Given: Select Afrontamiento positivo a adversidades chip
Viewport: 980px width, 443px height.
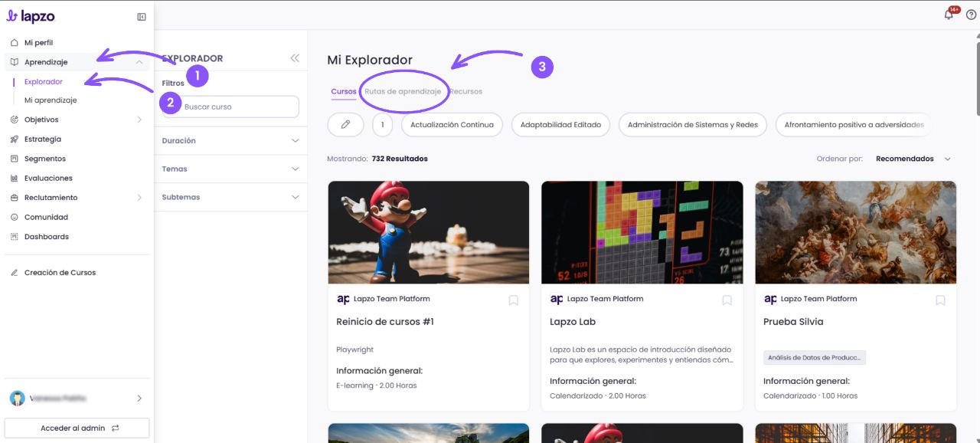Looking at the screenshot, I should (854, 125).
